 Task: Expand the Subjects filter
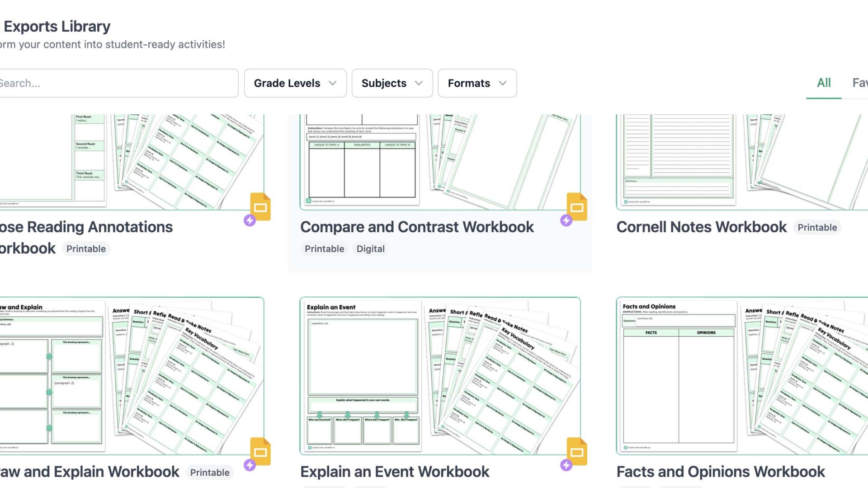coord(392,83)
